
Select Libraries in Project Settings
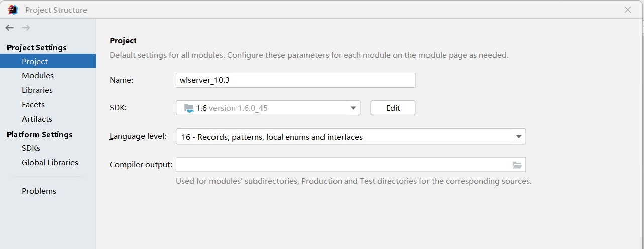(37, 90)
